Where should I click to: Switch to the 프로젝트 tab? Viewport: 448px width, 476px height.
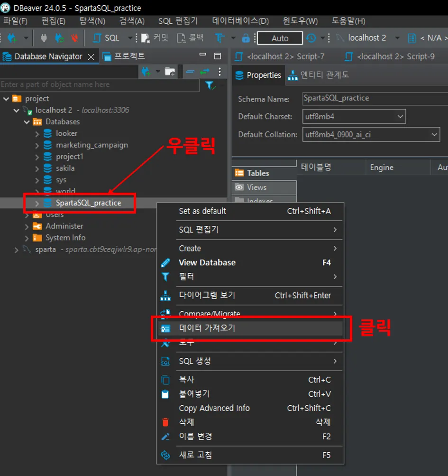point(124,56)
